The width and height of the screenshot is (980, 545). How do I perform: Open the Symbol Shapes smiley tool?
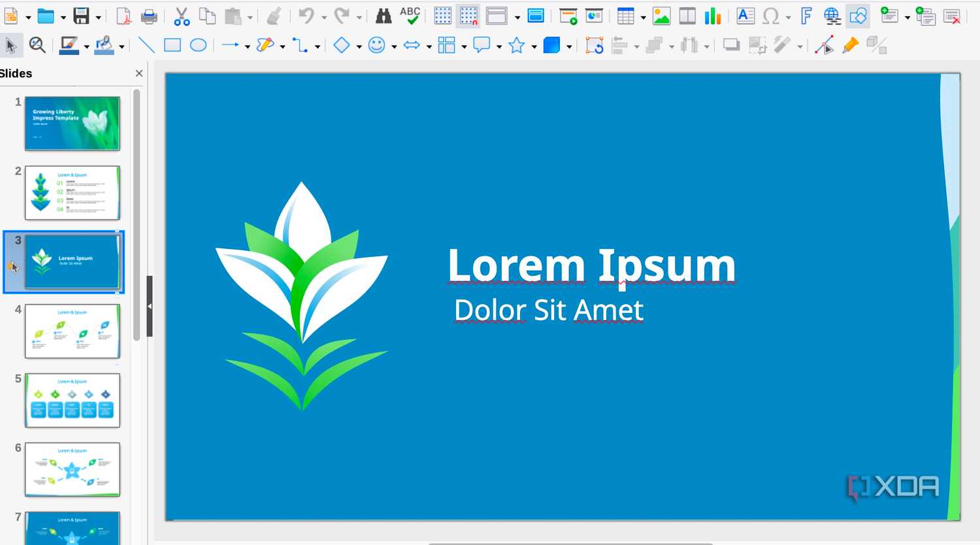point(376,45)
